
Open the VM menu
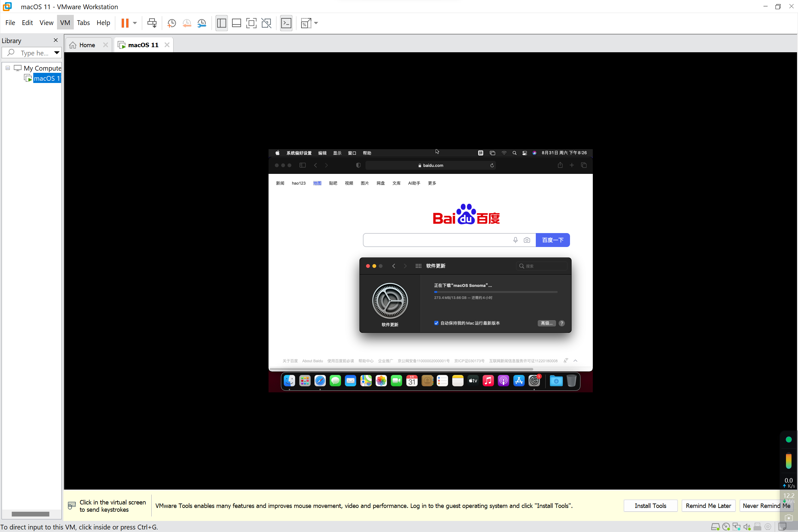pyautogui.click(x=65, y=23)
